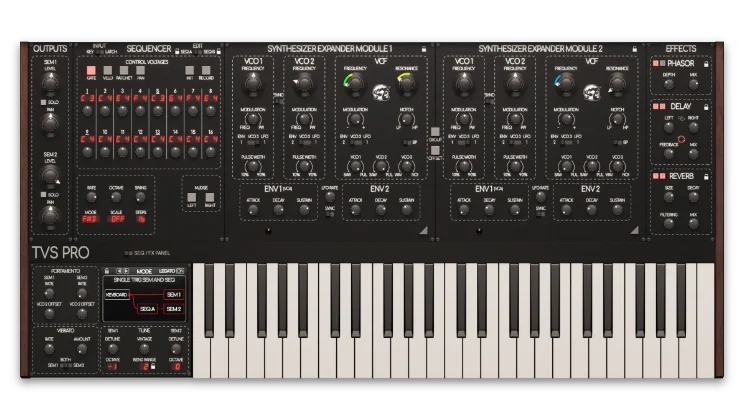Click the SEM 1 routing box

pos(173,295)
